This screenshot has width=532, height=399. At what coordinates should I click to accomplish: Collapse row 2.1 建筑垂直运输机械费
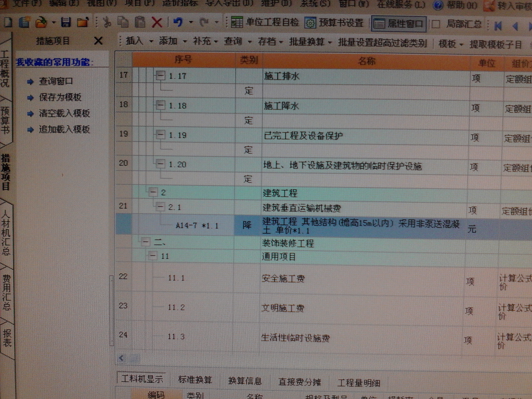pyautogui.click(x=160, y=206)
